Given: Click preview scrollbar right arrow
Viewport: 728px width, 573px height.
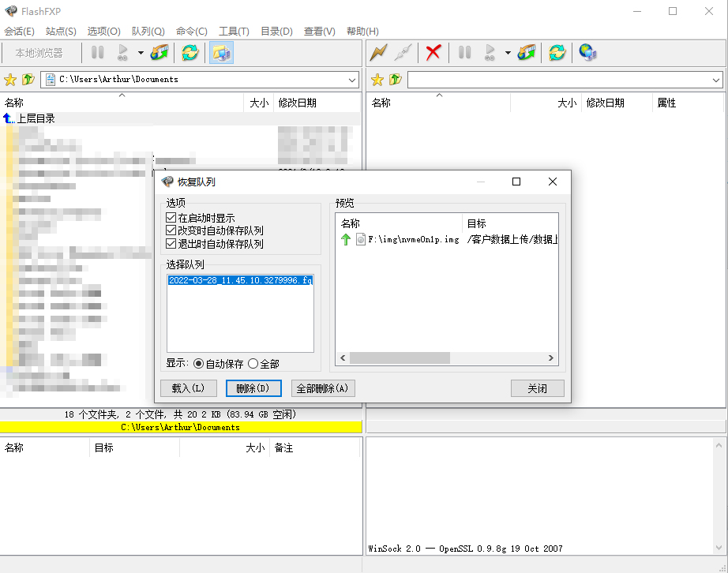Looking at the screenshot, I should click(550, 358).
